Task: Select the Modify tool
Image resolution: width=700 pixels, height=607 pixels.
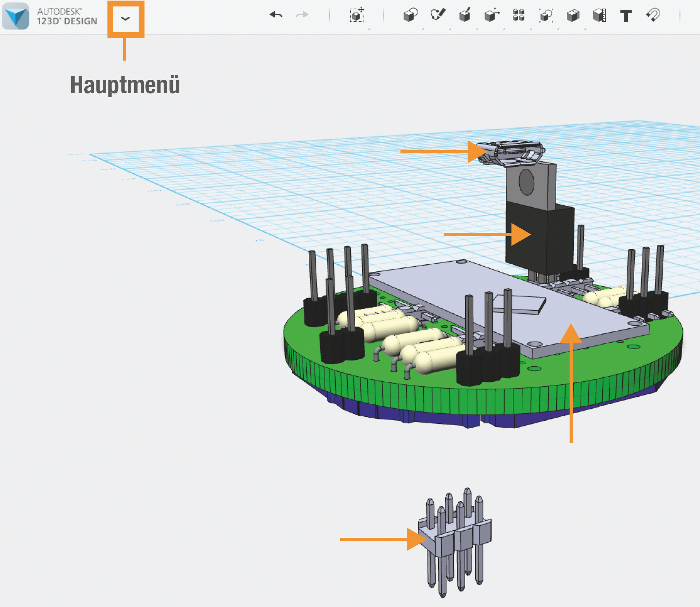Action: tap(492, 15)
